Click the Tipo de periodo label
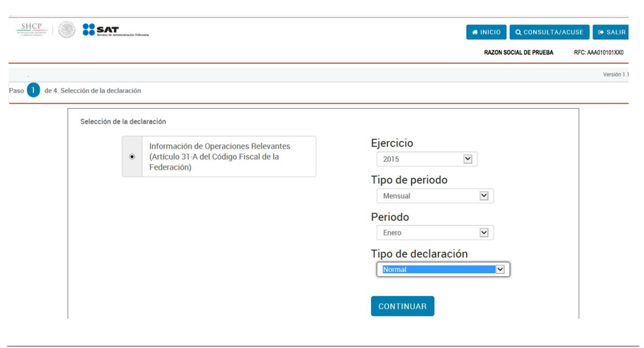Image resolution: width=644 pixels, height=348 pixels. click(x=409, y=180)
